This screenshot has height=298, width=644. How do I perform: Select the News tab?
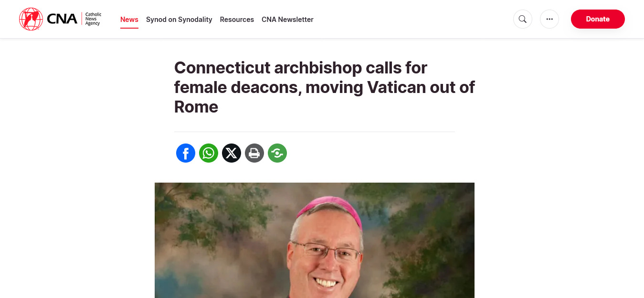click(129, 20)
